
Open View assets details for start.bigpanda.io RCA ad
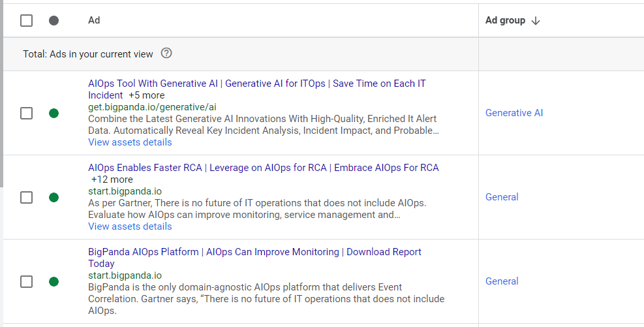tap(130, 226)
